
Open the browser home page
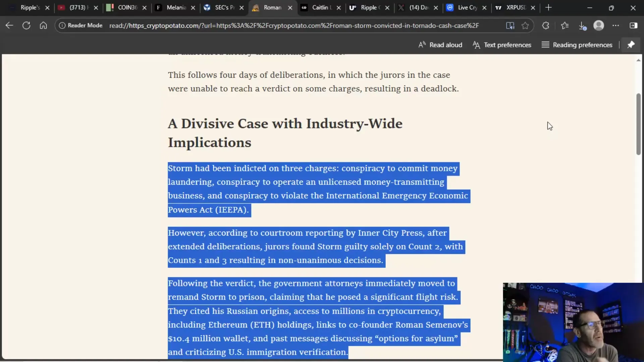[43, 25]
